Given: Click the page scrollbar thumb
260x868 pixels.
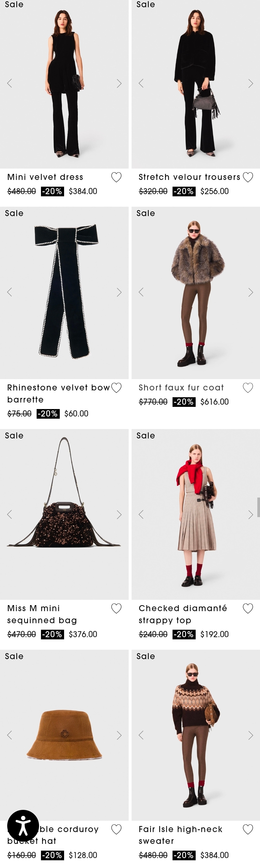Looking at the screenshot, I should click(x=258, y=507).
